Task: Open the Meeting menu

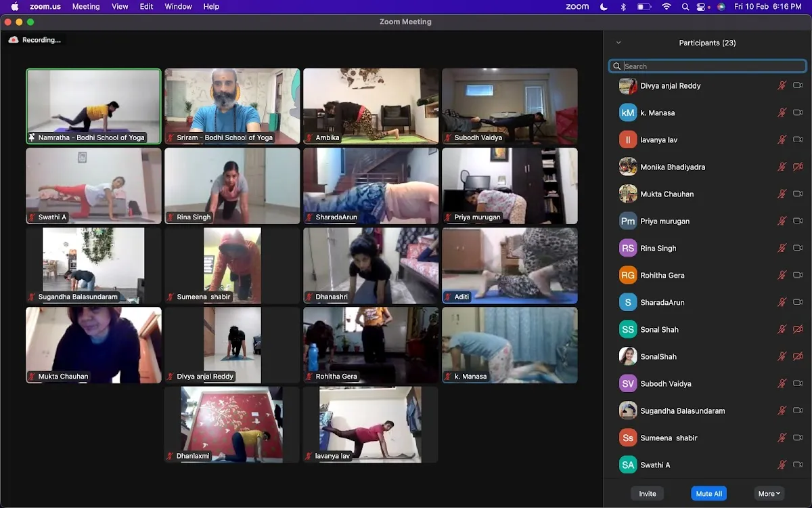Action: click(x=86, y=7)
